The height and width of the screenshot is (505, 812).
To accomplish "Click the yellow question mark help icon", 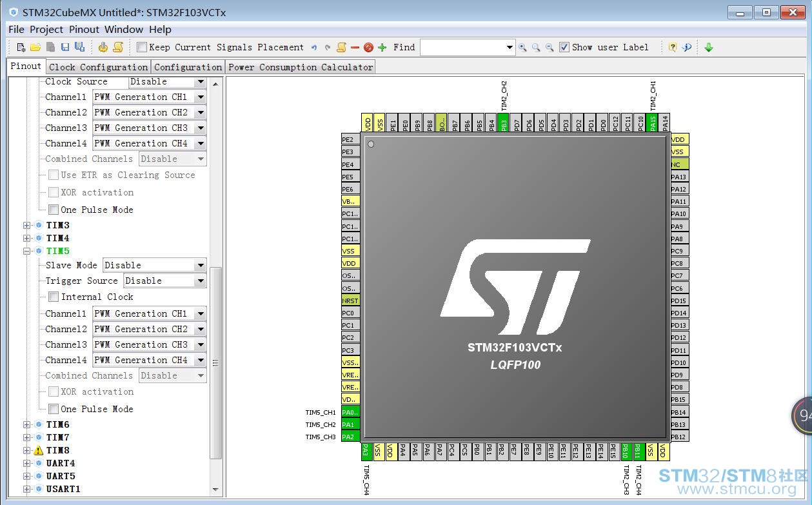I will click(673, 47).
